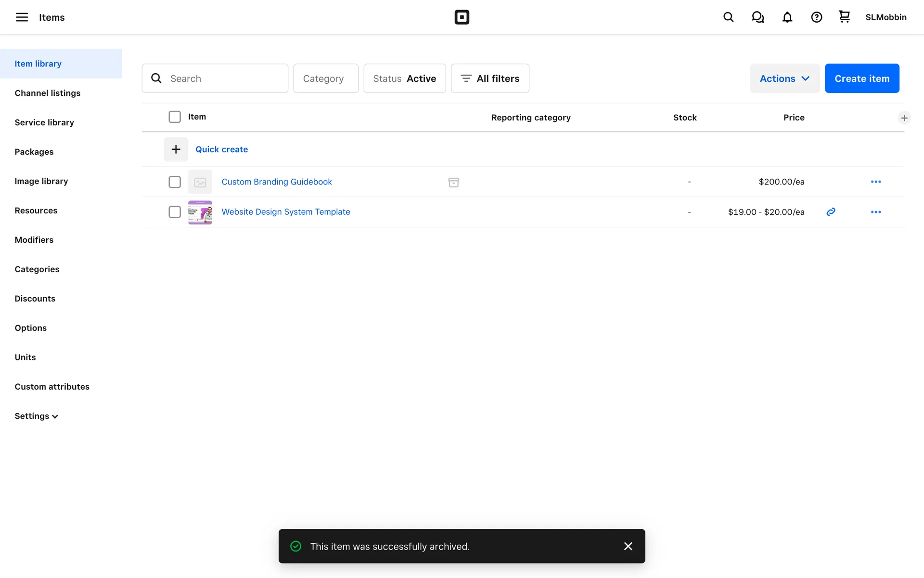
Task: Expand the Settings section in the sidebar
Action: coord(36,416)
